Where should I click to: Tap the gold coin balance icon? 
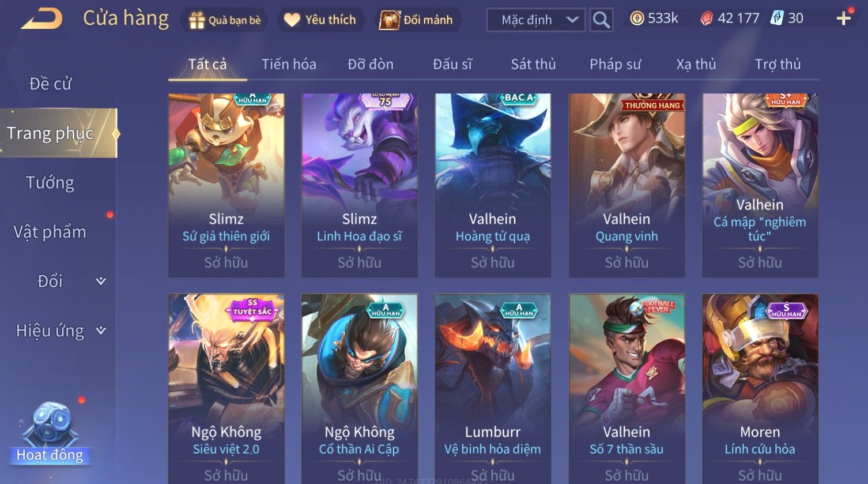(x=636, y=19)
